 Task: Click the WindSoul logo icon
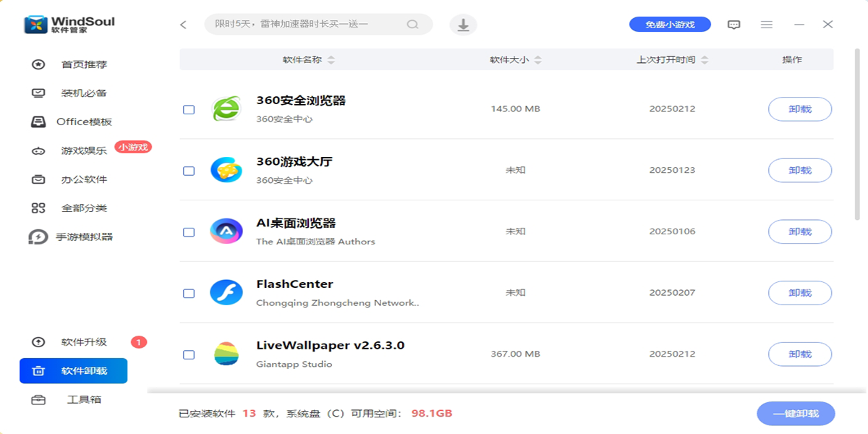coord(35,25)
